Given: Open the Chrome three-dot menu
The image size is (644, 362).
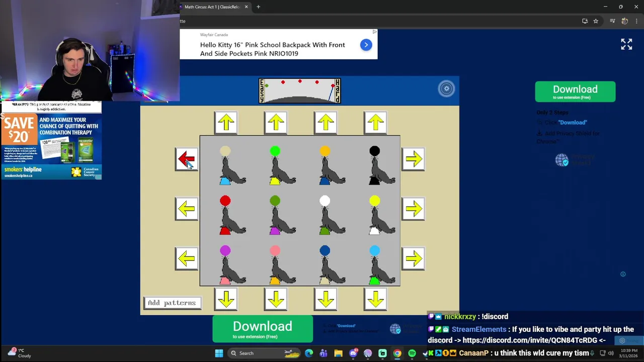Looking at the screenshot, I should point(637,21).
